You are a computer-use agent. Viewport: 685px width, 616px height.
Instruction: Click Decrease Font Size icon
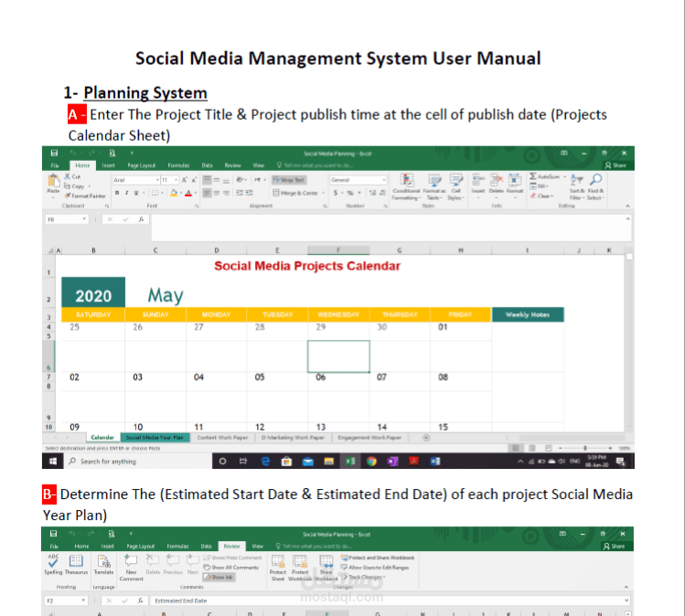coord(194,180)
